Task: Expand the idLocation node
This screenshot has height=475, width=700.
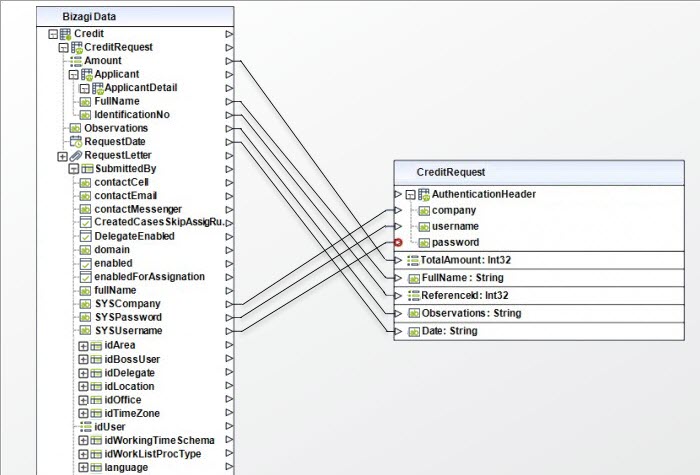Action: pyautogui.click(x=83, y=387)
